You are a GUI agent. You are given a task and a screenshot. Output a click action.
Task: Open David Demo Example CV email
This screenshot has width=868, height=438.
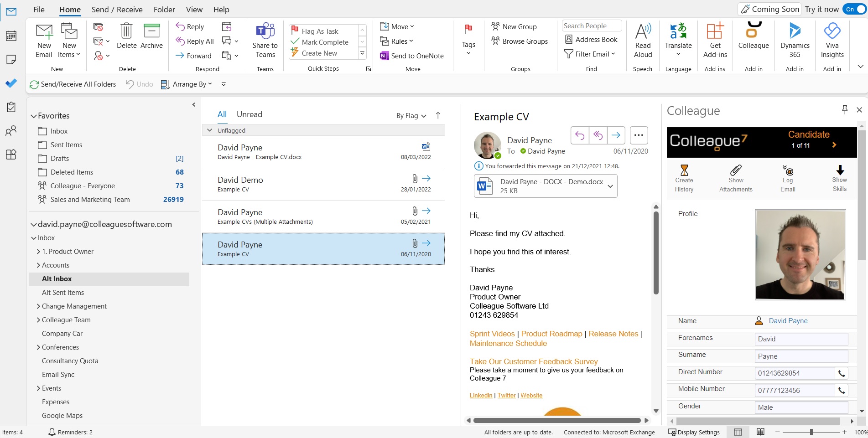pyautogui.click(x=323, y=185)
